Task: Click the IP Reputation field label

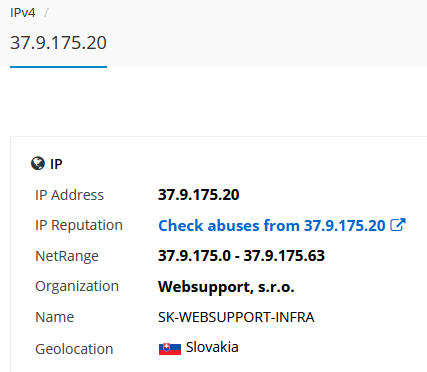Action: (x=79, y=225)
